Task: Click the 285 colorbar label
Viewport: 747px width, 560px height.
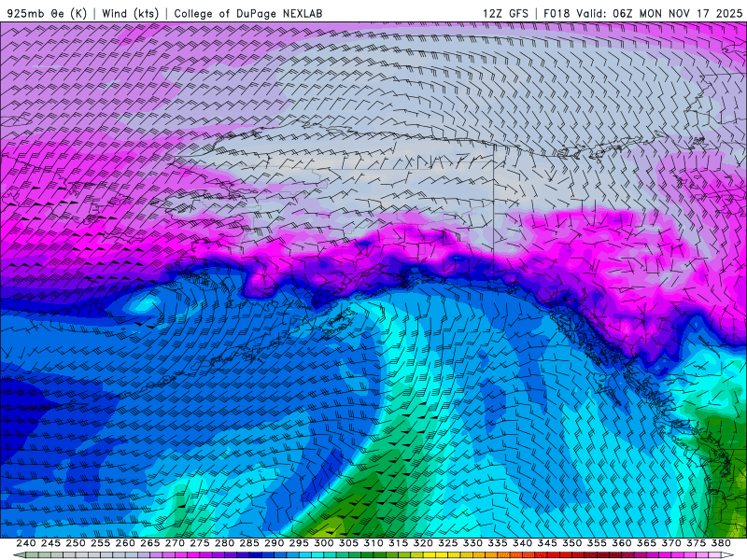Action: coord(249,543)
